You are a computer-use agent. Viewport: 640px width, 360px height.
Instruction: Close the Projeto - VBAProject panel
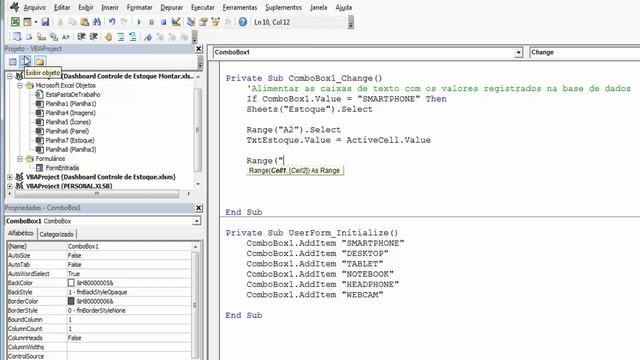click(199, 49)
